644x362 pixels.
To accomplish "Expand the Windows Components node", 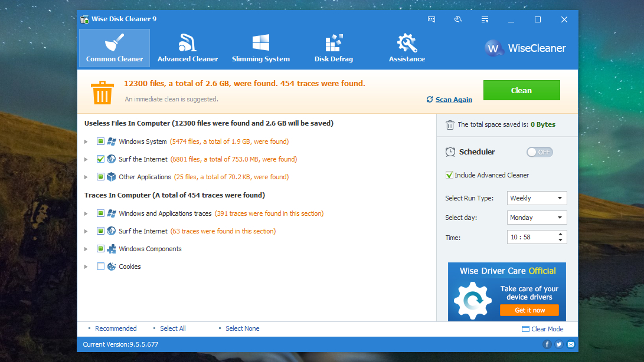I will [86, 249].
